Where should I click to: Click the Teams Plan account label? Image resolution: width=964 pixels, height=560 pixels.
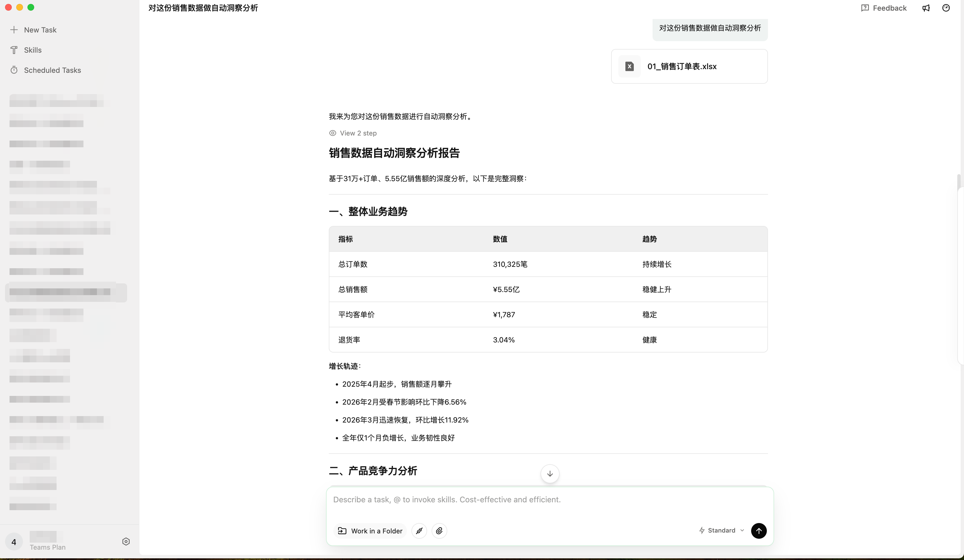click(48, 547)
